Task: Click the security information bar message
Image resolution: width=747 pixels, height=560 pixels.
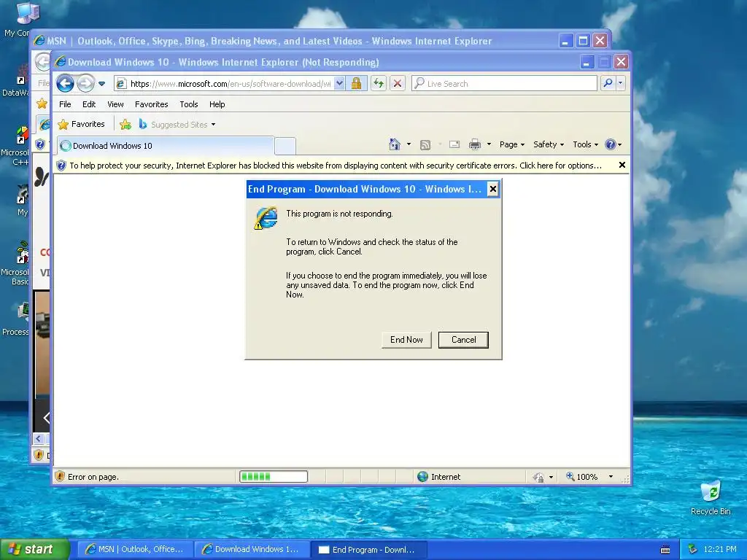Action: pos(336,166)
